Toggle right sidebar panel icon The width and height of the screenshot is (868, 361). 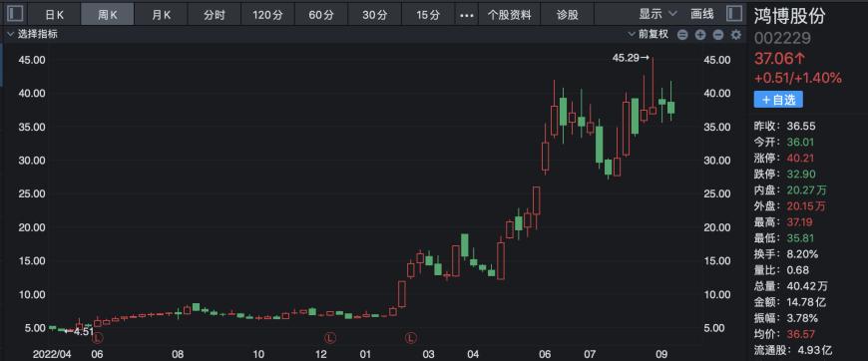coord(734,14)
